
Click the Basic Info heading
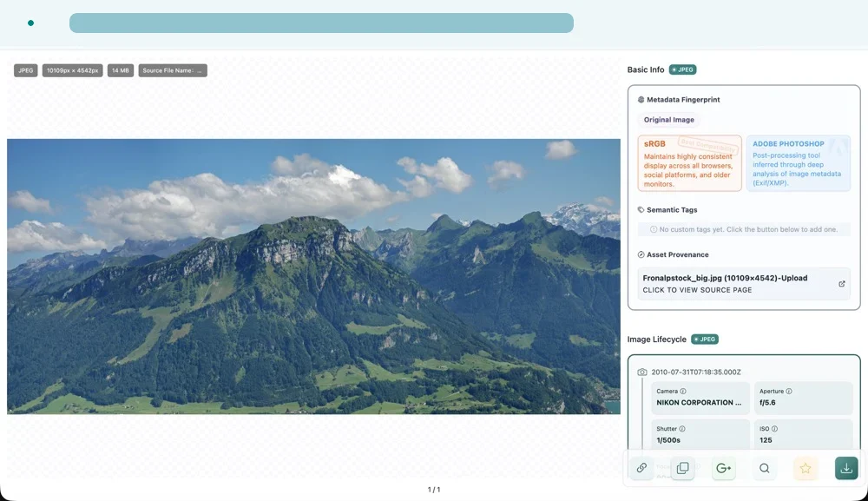click(646, 69)
